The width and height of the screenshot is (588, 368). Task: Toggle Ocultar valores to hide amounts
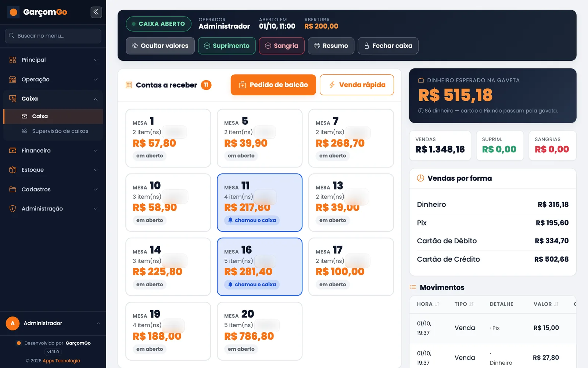pos(160,46)
